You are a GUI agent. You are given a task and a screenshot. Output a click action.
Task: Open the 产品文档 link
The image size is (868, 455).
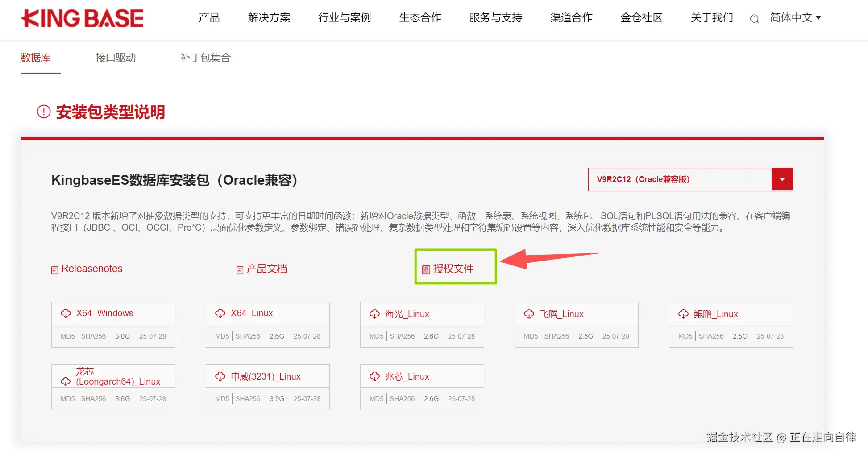point(267,269)
